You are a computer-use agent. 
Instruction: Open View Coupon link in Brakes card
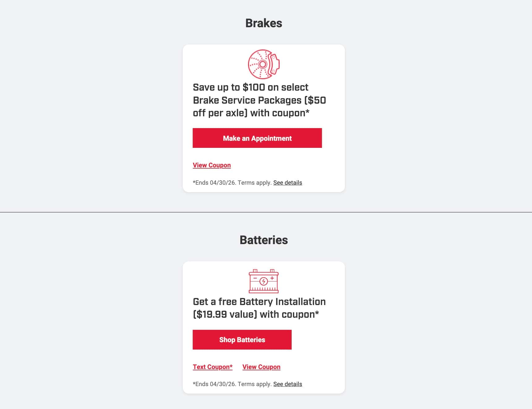coord(212,165)
